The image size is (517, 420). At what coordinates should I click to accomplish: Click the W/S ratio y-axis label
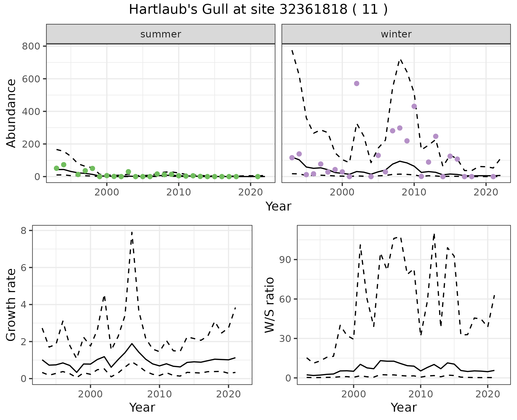[269, 305]
